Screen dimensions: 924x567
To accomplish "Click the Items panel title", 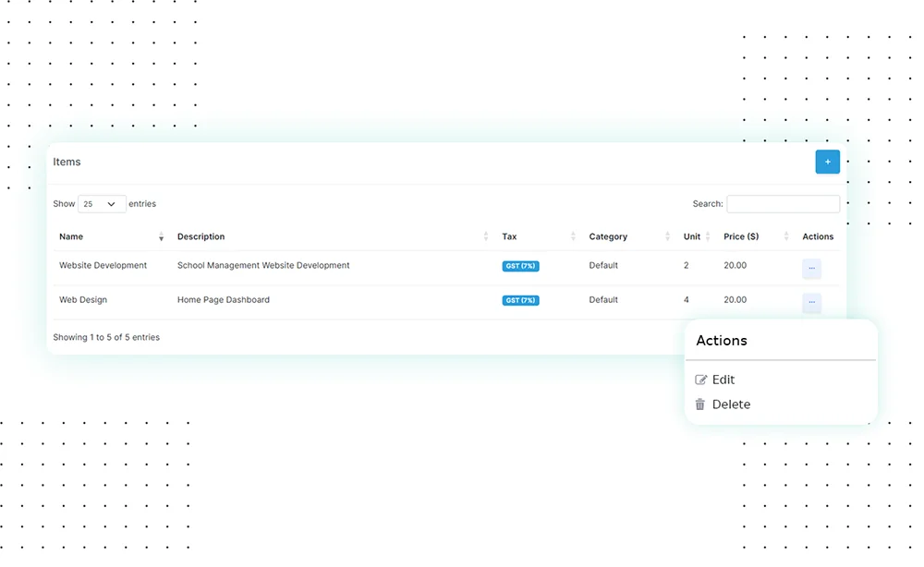I will (x=67, y=162).
